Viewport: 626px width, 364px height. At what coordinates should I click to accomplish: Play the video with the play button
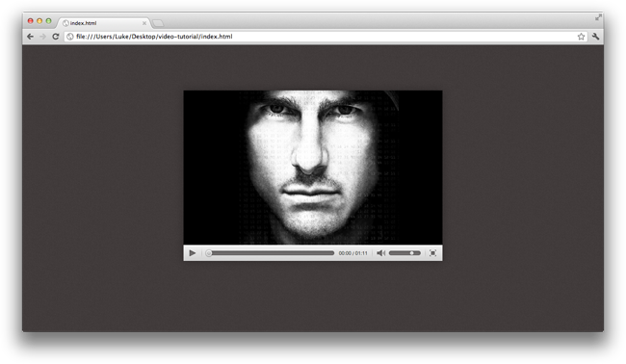192,253
